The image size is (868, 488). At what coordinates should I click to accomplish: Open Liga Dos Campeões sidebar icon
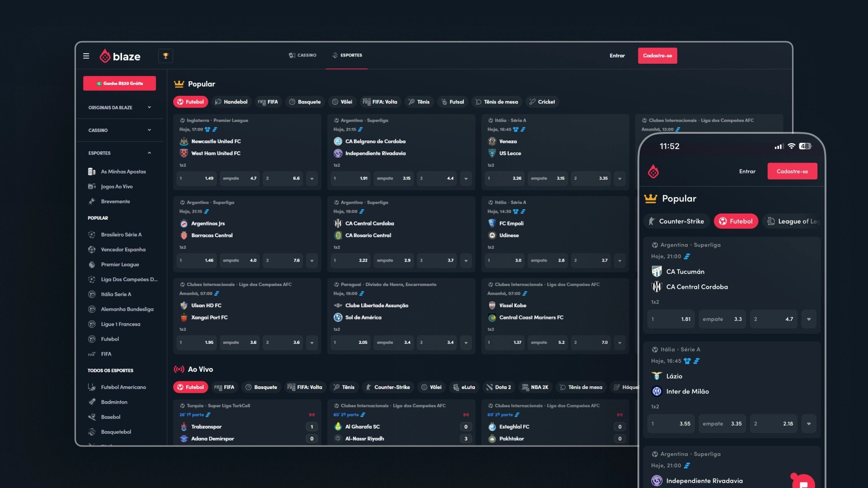click(x=92, y=279)
